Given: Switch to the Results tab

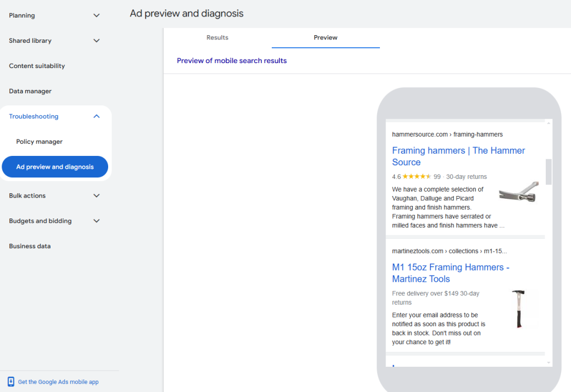Looking at the screenshot, I should click(x=217, y=37).
